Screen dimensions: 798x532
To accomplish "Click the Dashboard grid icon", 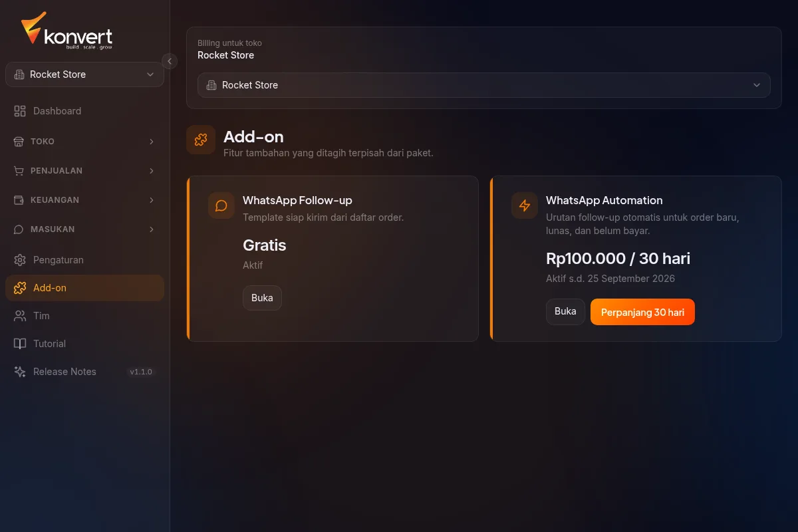I will pyautogui.click(x=20, y=111).
